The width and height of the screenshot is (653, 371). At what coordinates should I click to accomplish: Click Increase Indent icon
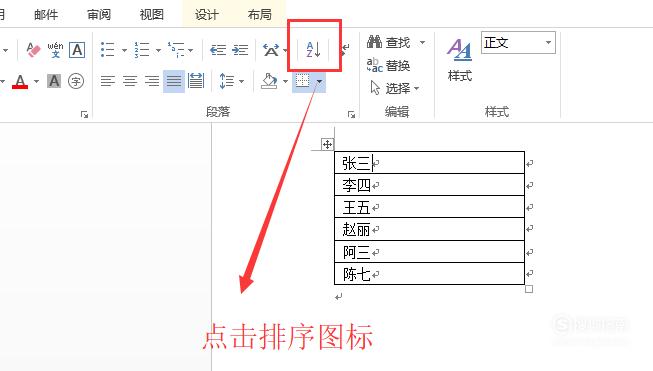pyautogui.click(x=240, y=50)
